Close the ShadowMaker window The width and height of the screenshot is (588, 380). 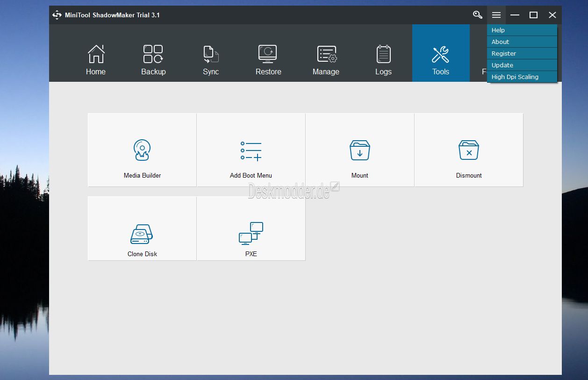point(552,15)
